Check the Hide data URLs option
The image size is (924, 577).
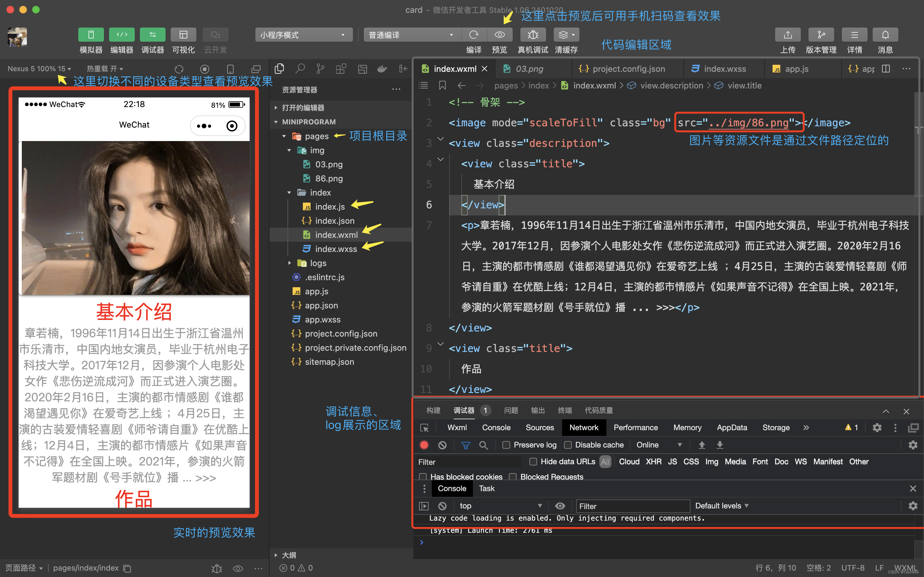pyautogui.click(x=533, y=462)
